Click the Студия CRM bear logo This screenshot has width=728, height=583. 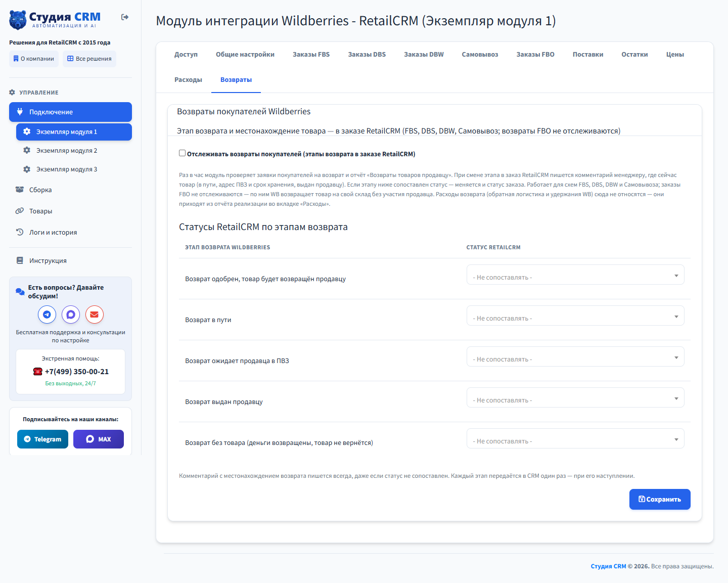(18, 20)
